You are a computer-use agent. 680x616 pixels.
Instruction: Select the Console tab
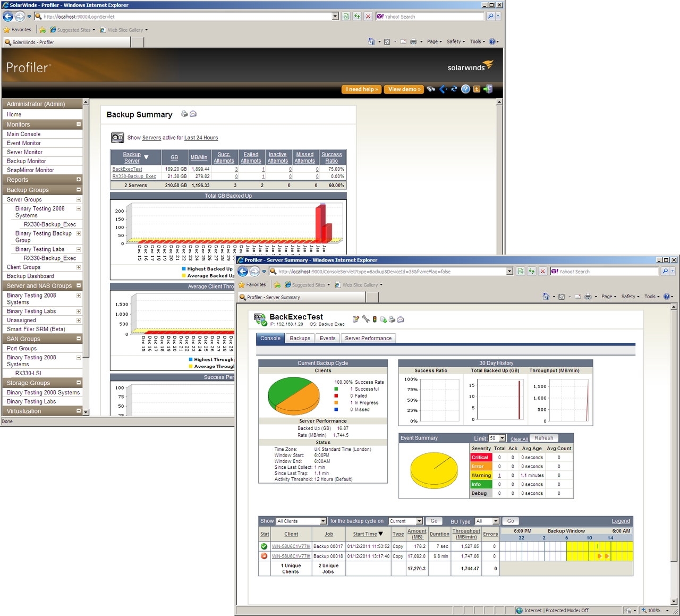click(270, 338)
